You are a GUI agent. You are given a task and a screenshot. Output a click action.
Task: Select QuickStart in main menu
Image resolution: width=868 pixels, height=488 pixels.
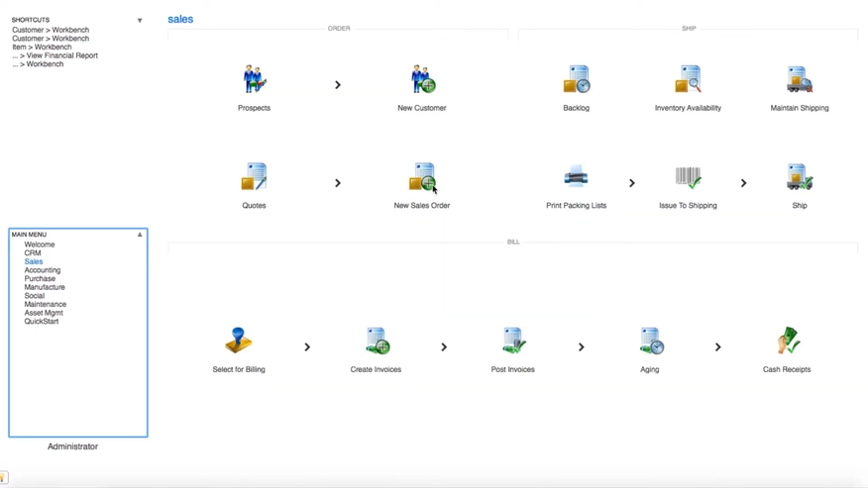42,322
